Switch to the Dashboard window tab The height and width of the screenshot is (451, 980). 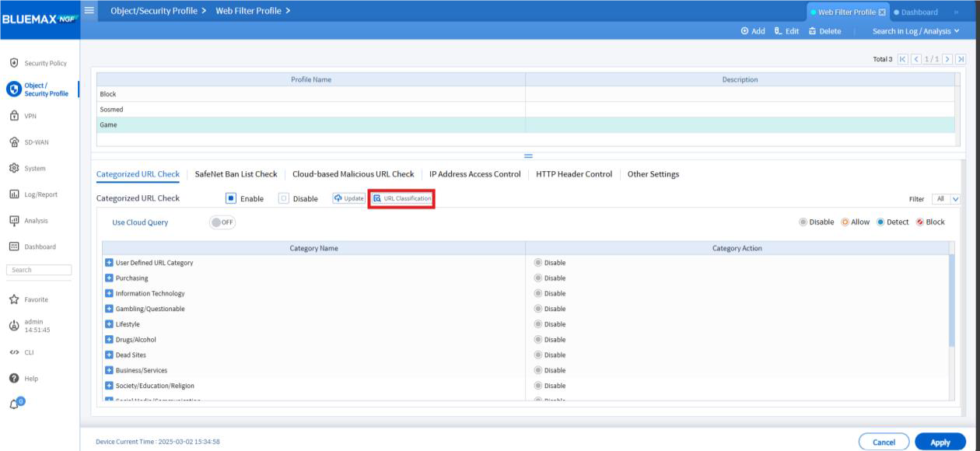point(915,12)
